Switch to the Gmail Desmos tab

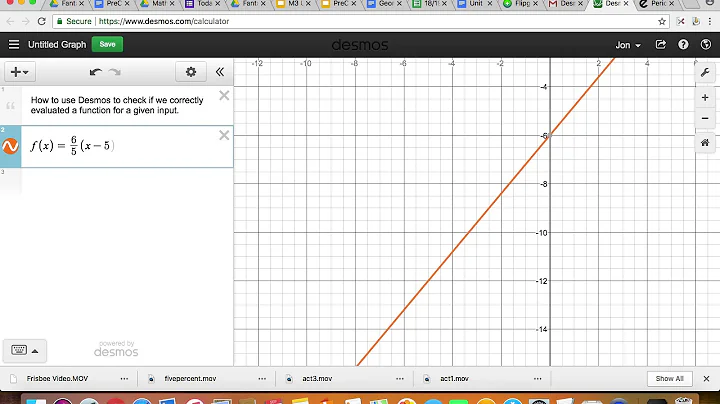pos(566,4)
